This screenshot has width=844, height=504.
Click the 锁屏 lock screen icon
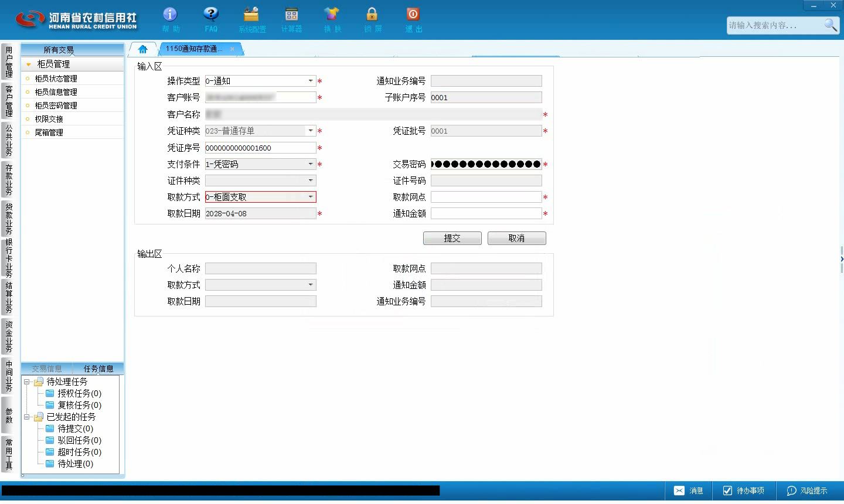pyautogui.click(x=372, y=15)
